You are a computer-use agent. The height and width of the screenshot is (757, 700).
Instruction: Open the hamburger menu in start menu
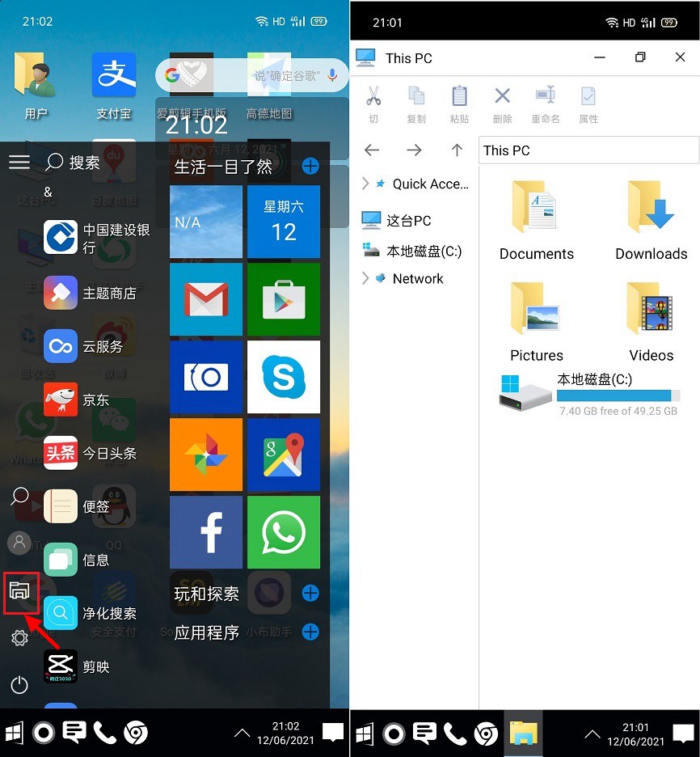pos(19,162)
